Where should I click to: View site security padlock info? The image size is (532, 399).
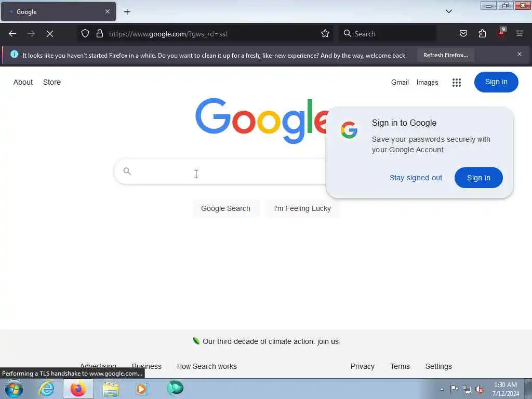(99, 33)
